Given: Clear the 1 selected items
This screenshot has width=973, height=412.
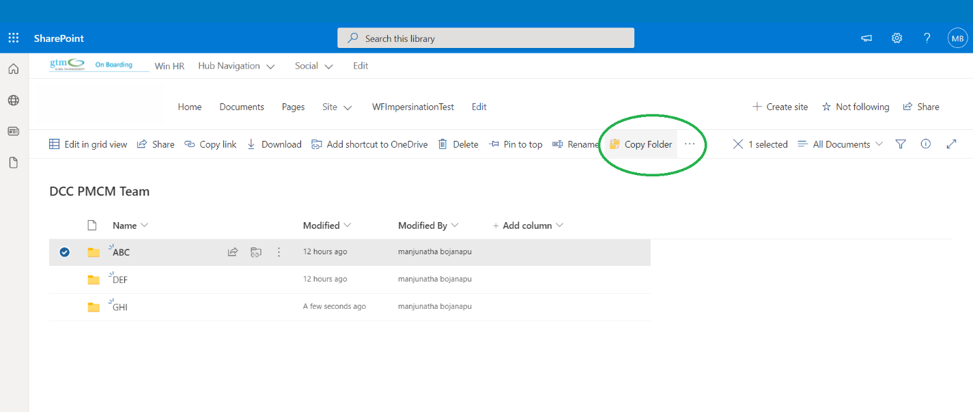Looking at the screenshot, I should pyautogui.click(x=738, y=144).
